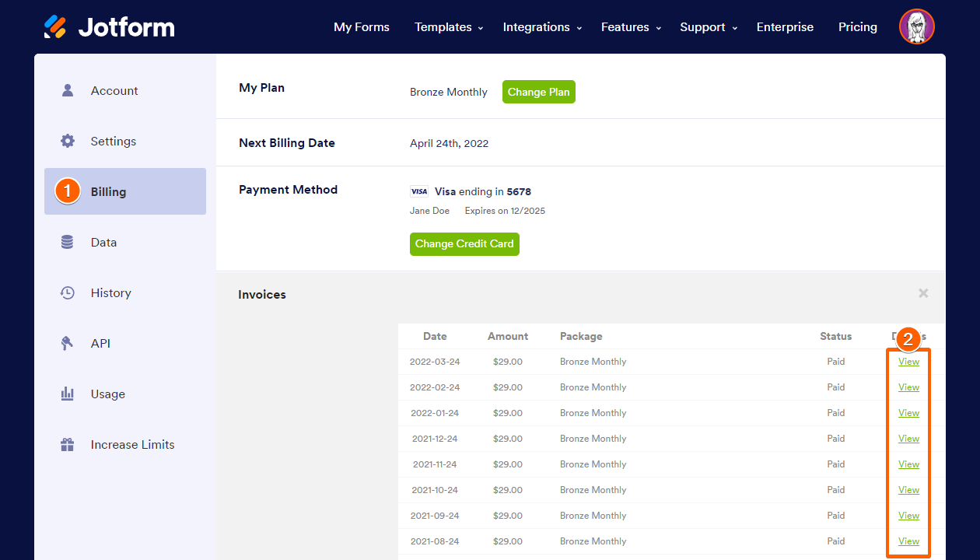
Task: Click the Payment Method label
Action: pyautogui.click(x=288, y=190)
